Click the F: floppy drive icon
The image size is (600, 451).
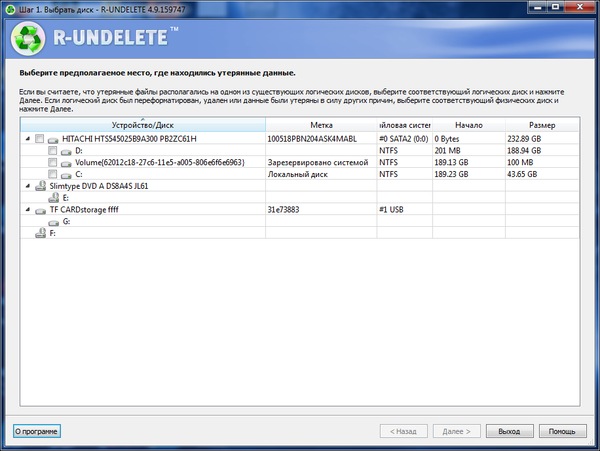40,234
